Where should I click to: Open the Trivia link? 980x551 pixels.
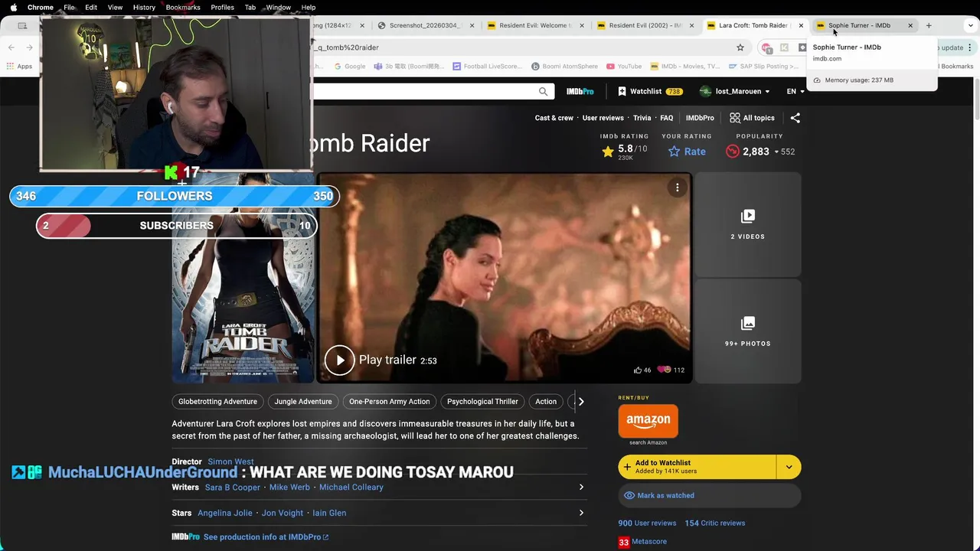click(x=642, y=118)
